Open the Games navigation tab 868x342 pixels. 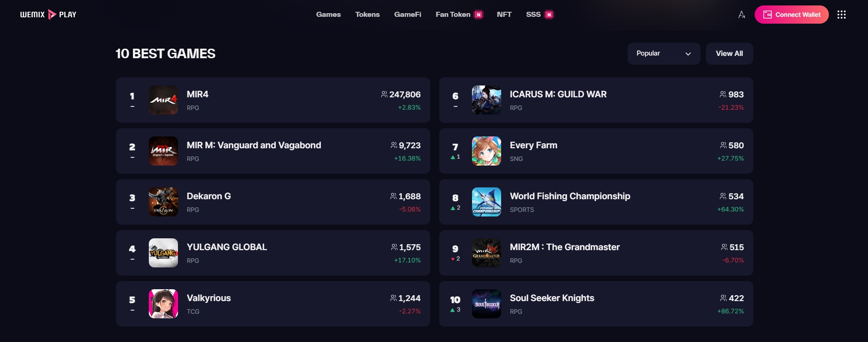pyautogui.click(x=328, y=15)
